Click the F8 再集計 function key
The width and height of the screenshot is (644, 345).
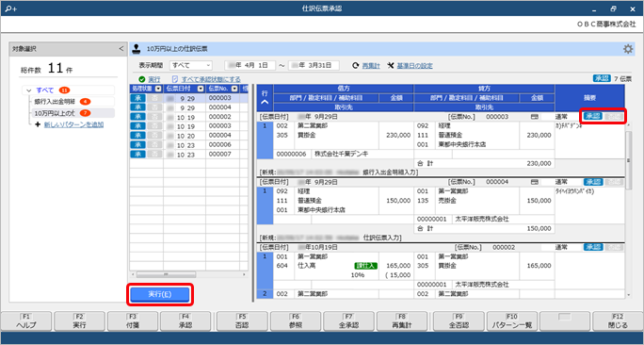(x=402, y=321)
